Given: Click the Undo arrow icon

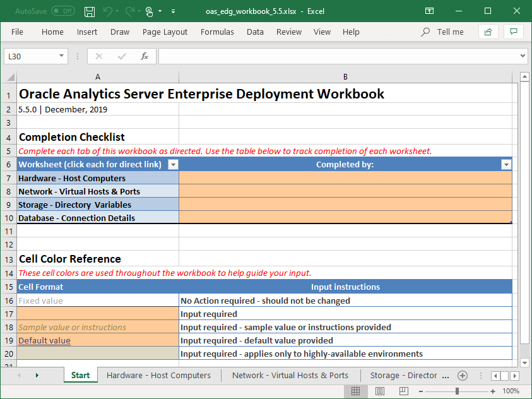Looking at the screenshot, I should [108, 11].
